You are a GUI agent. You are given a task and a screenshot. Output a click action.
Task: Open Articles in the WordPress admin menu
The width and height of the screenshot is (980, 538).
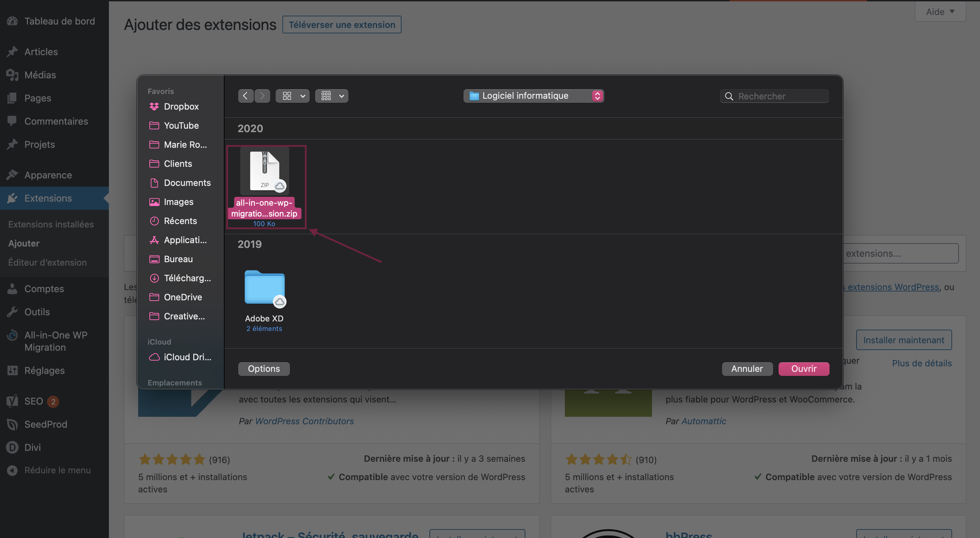(54, 51)
